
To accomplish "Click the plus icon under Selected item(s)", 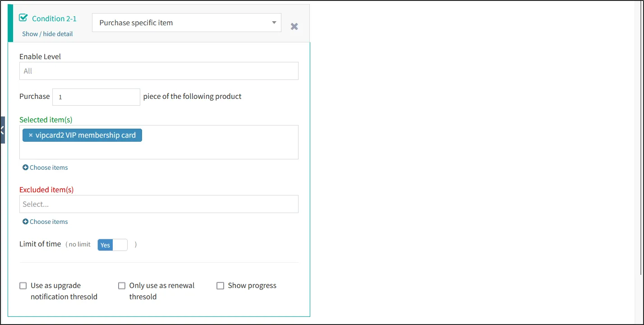I will click(x=26, y=167).
